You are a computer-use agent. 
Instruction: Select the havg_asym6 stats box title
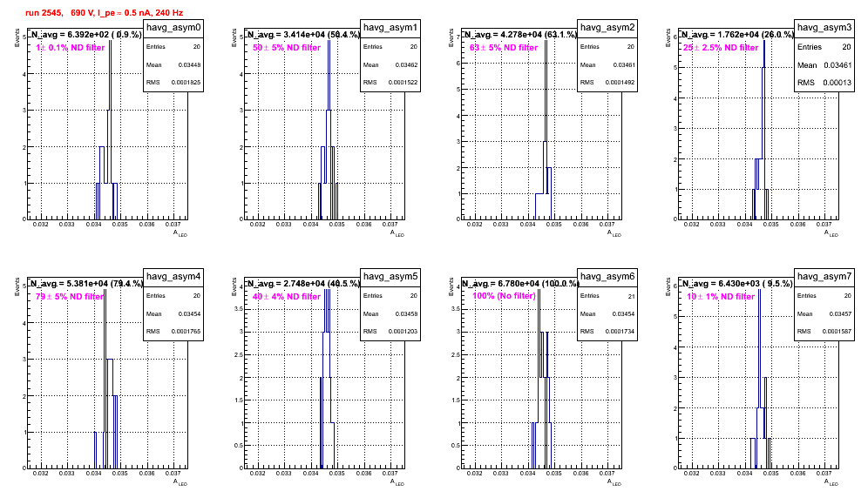[607, 277]
